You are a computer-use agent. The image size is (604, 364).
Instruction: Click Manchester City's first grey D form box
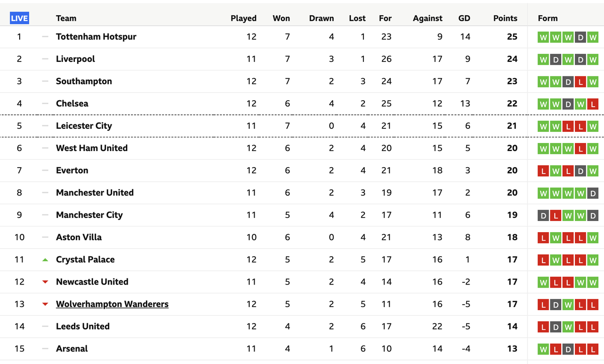tap(544, 215)
